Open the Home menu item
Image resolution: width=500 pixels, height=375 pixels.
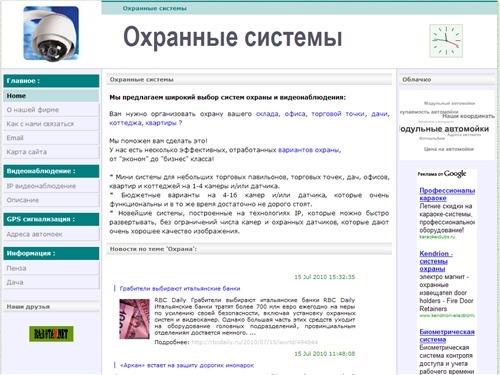pyautogui.click(x=51, y=96)
